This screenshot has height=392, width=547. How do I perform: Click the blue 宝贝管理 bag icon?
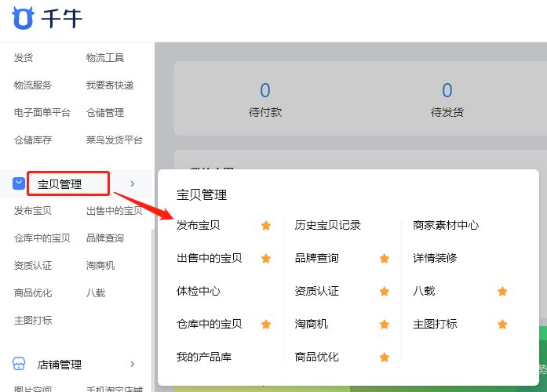point(19,183)
